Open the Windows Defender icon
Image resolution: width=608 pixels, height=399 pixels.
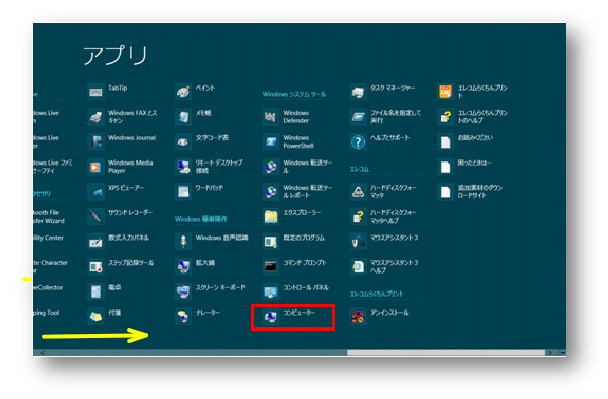coord(271,117)
